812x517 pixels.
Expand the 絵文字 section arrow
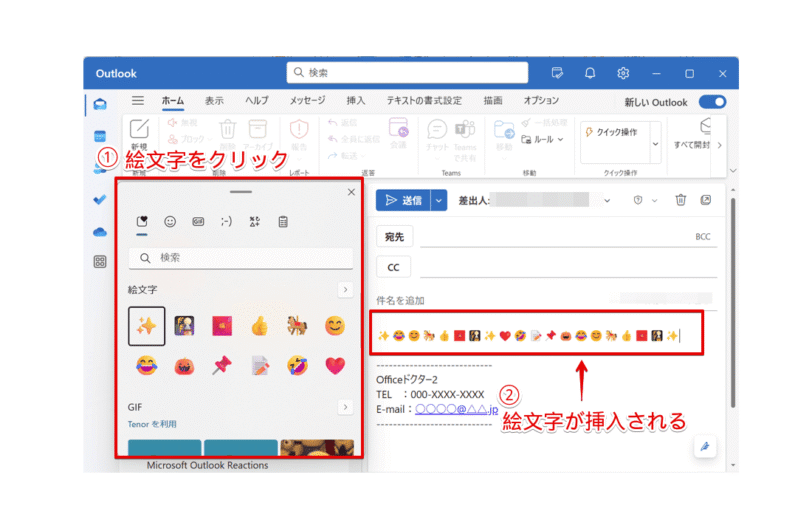point(345,290)
